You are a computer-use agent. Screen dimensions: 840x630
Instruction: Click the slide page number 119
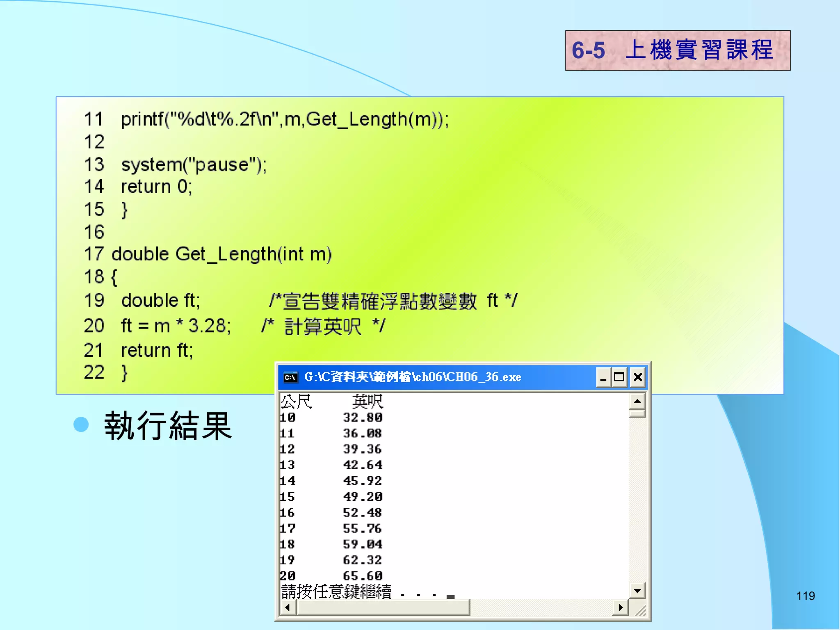[805, 596]
